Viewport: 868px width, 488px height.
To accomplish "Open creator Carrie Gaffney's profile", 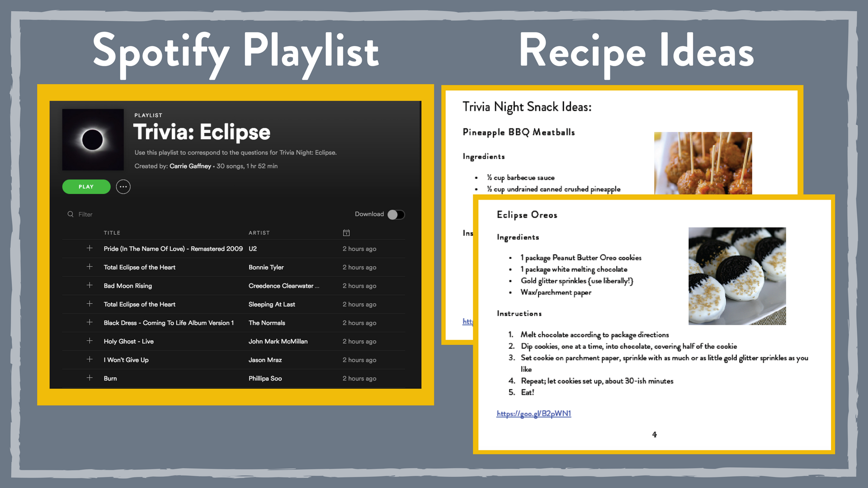I will 190,166.
